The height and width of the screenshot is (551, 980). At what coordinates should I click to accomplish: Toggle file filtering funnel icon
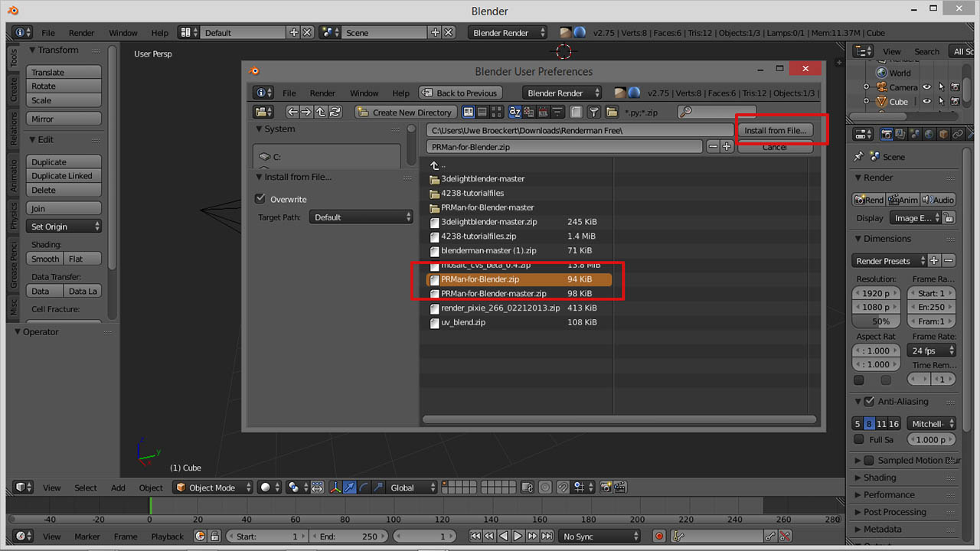594,112
